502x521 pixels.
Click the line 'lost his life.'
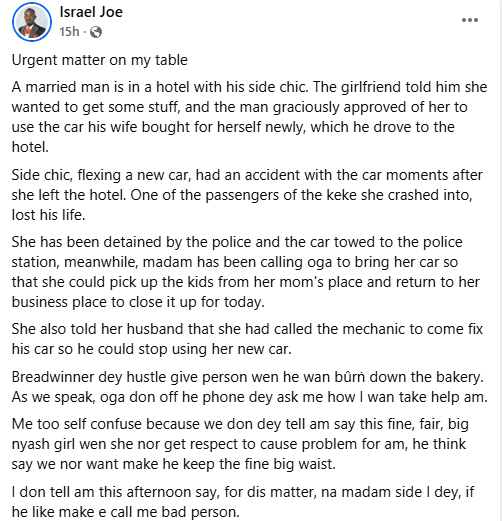pos(48,215)
